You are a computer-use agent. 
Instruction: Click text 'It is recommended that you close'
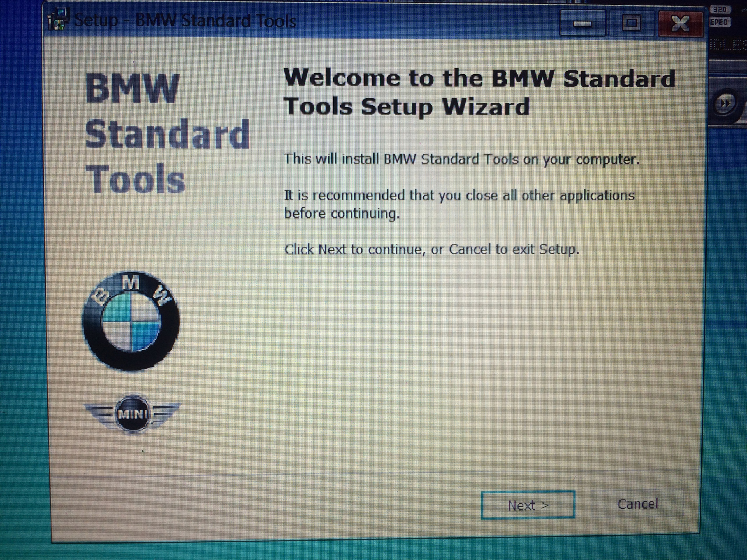tap(391, 195)
